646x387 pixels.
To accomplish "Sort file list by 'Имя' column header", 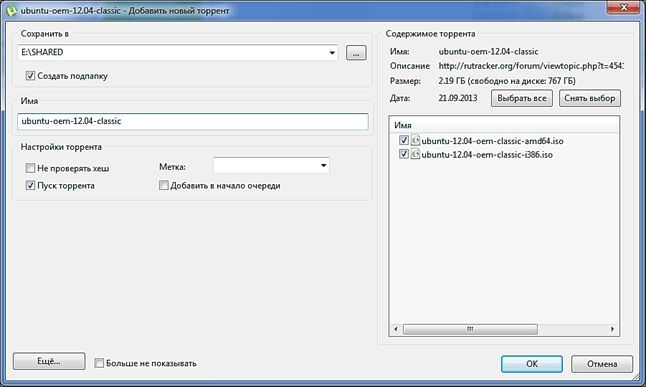I will click(x=504, y=125).
